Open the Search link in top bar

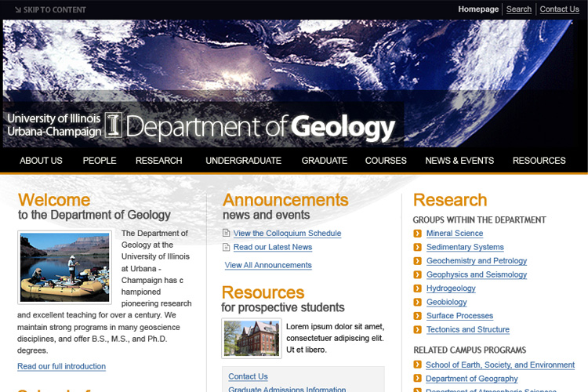pyautogui.click(x=519, y=9)
